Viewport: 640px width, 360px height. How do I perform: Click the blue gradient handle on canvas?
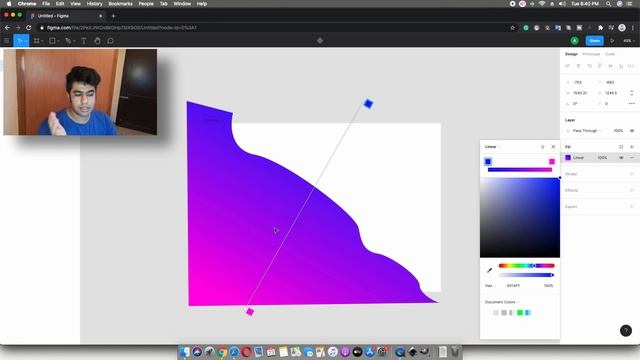click(x=368, y=104)
